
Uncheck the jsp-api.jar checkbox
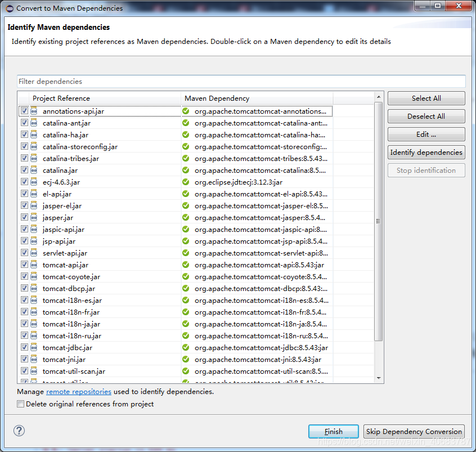24,241
